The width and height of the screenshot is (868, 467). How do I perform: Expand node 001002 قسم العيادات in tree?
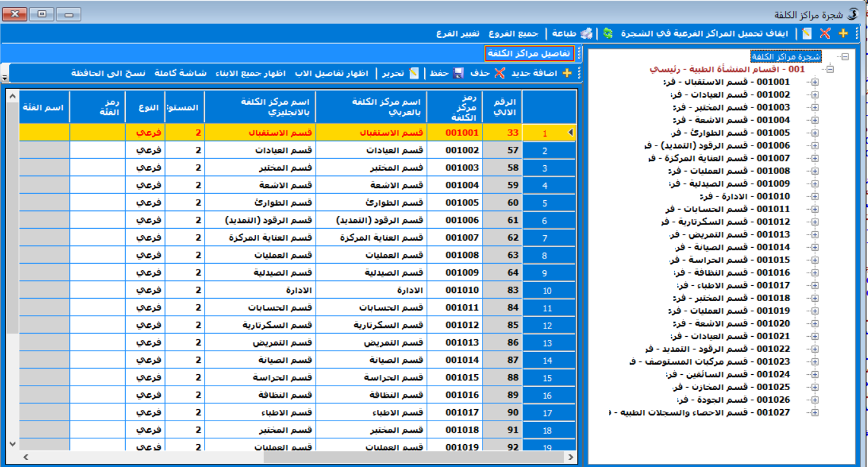click(x=815, y=95)
